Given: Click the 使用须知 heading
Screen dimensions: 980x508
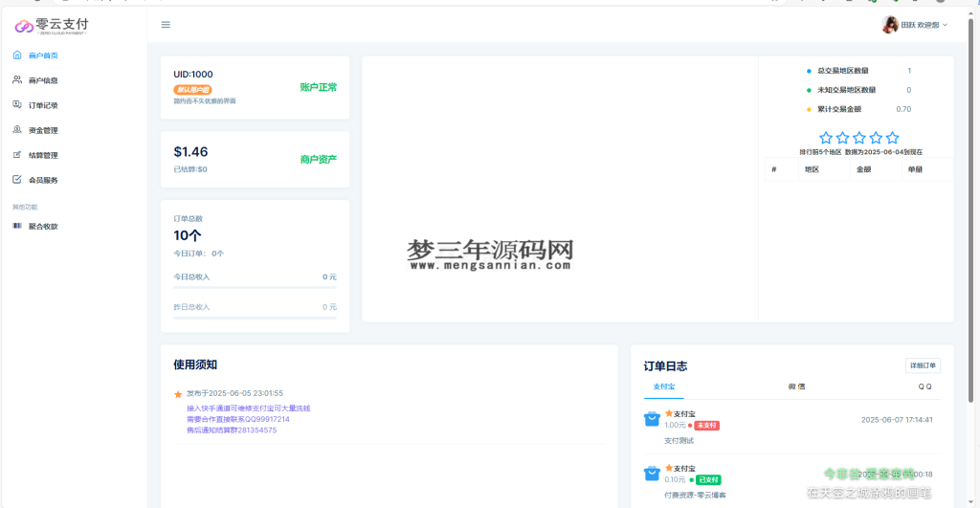Looking at the screenshot, I should pyautogui.click(x=195, y=364).
